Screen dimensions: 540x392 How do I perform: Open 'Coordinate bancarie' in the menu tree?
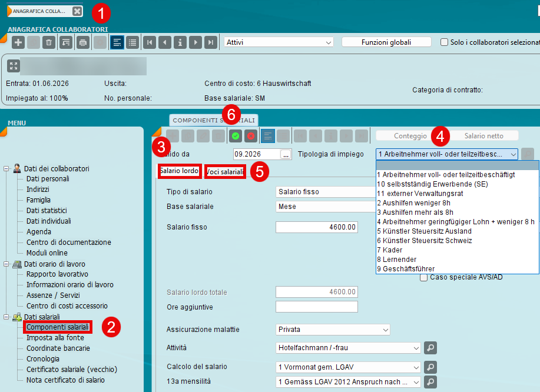pos(58,348)
